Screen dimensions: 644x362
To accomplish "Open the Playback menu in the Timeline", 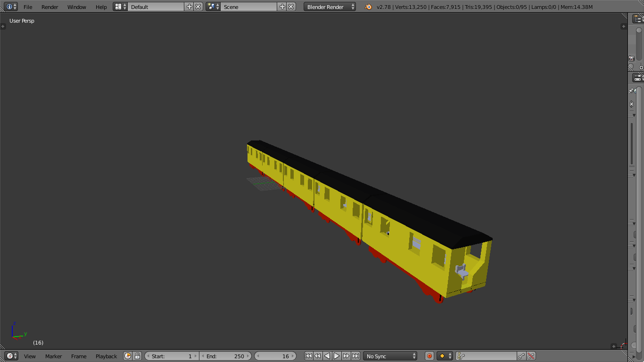I will [106, 356].
